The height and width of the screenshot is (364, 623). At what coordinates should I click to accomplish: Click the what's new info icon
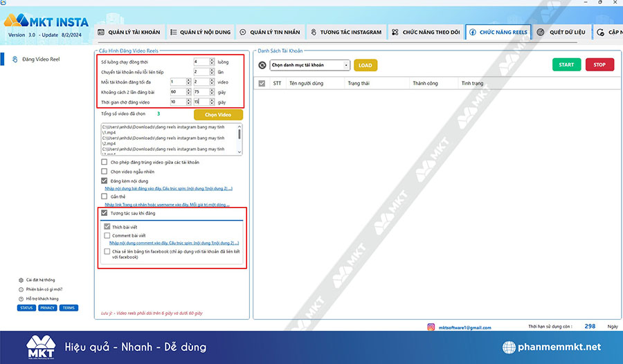(21, 290)
